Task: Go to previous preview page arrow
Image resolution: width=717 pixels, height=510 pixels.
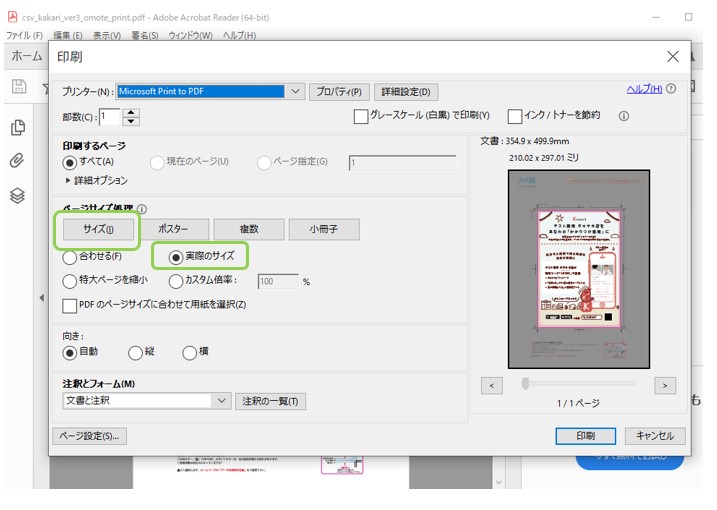Action: pyautogui.click(x=492, y=386)
